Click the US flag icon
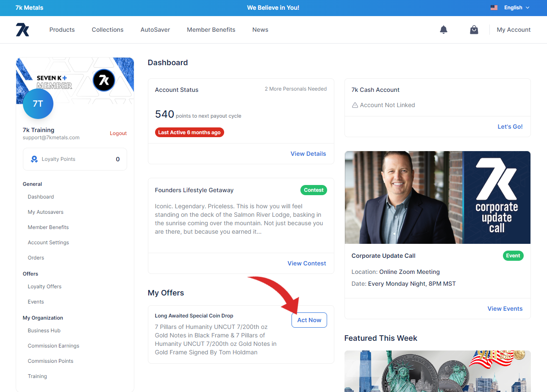This screenshot has height=392, width=547. pyautogui.click(x=494, y=8)
